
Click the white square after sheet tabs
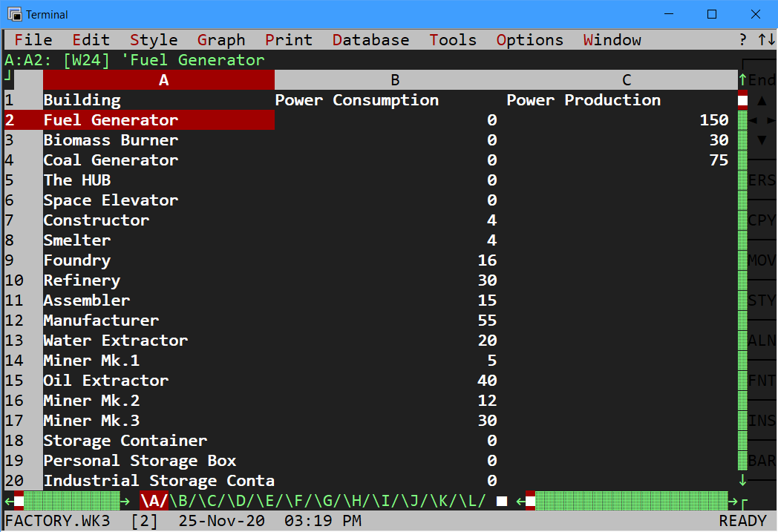pyautogui.click(x=502, y=502)
